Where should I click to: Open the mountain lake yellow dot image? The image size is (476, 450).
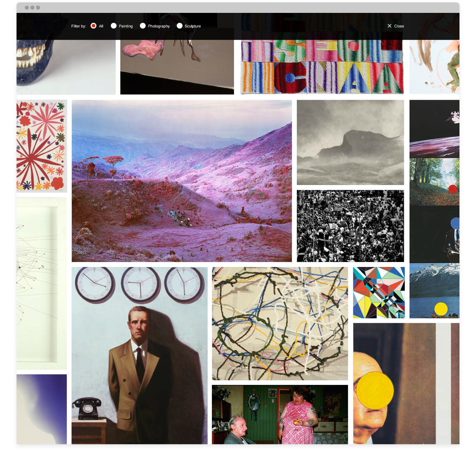pos(434,291)
